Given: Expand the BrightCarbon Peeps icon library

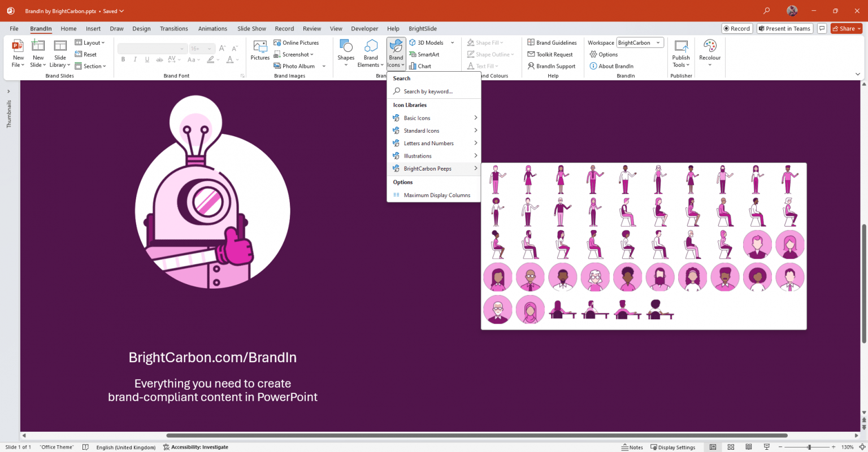Looking at the screenshot, I should 427,168.
